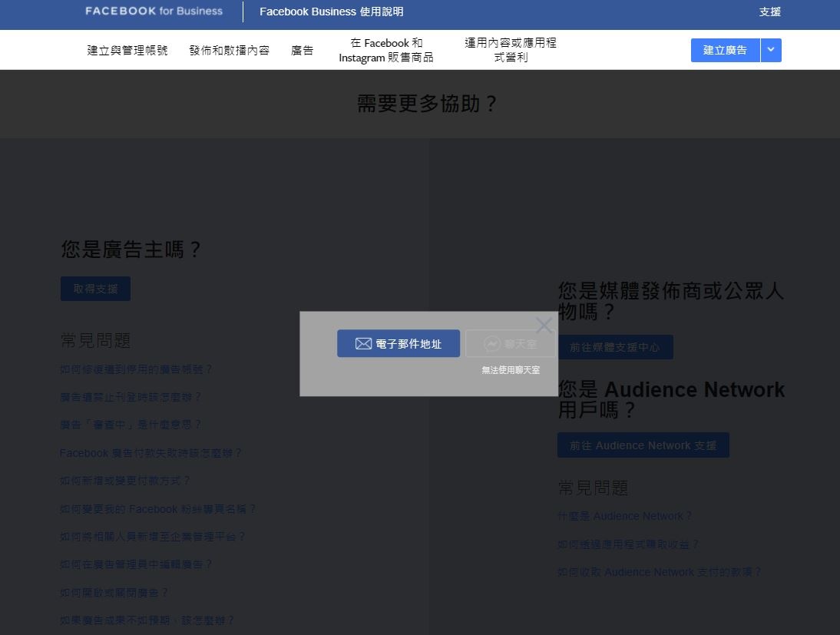Click the 您是 Audience Network 用戶嗎？ heading
The width and height of the screenshot is (840, 635).
coord(671,400)
